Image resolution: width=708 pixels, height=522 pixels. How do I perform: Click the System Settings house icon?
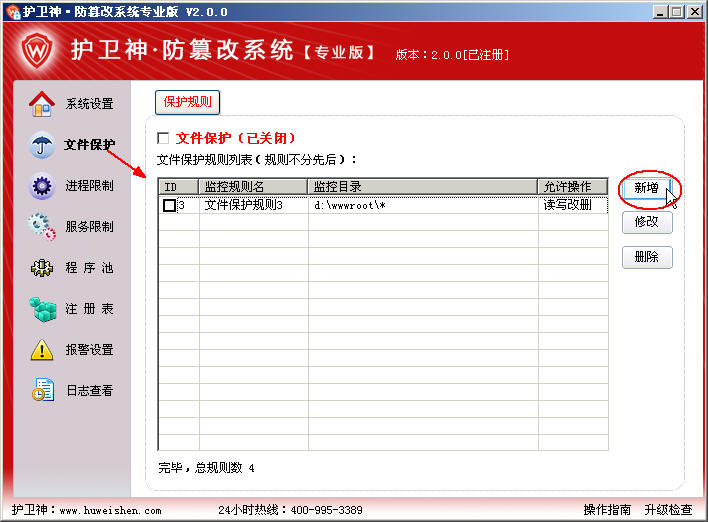point(41,103)
